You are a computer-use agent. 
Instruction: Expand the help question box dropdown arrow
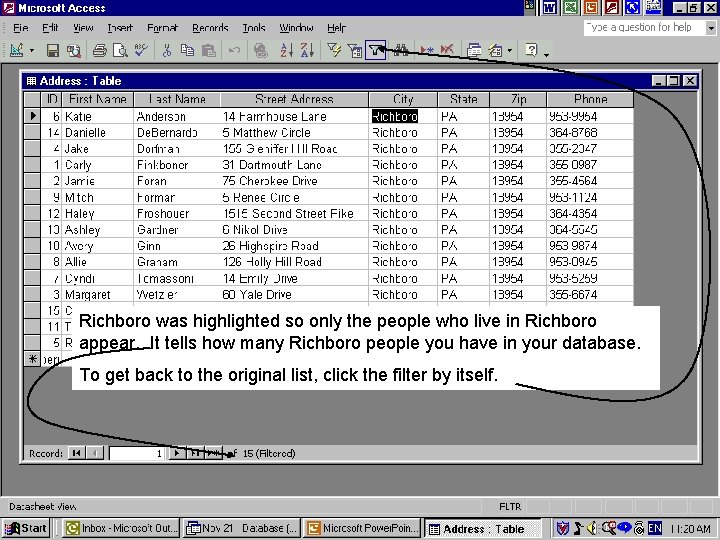click(711, 28)
